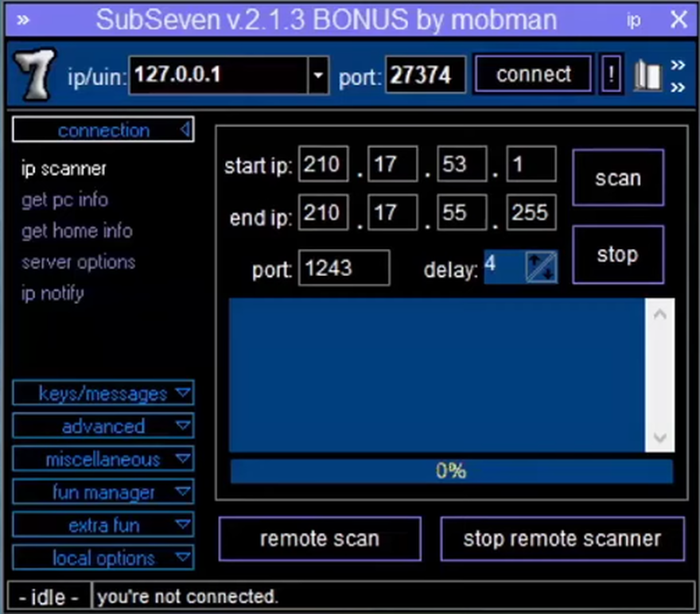Select the ip scanner menu item
The height and width of the screenshot is (614, 700).
(64, 169)
